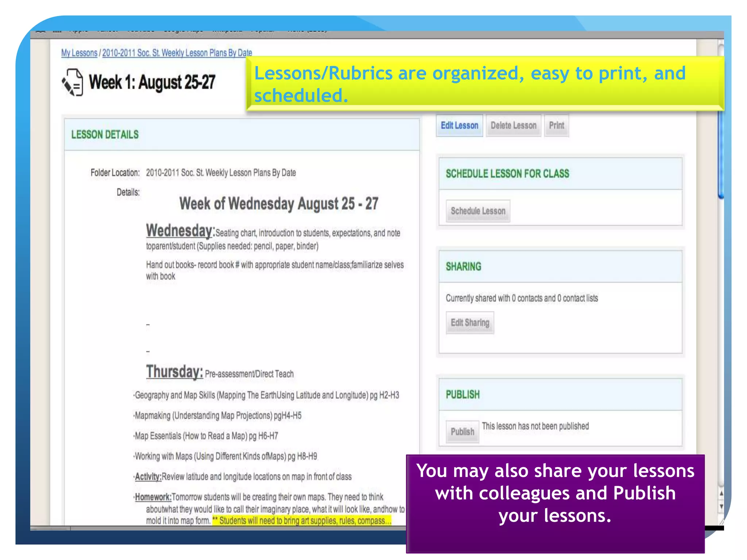Click 'Currently shared with 0 contacts' text
Viewport: 747px width, 560px height.
tap(522, 298)
